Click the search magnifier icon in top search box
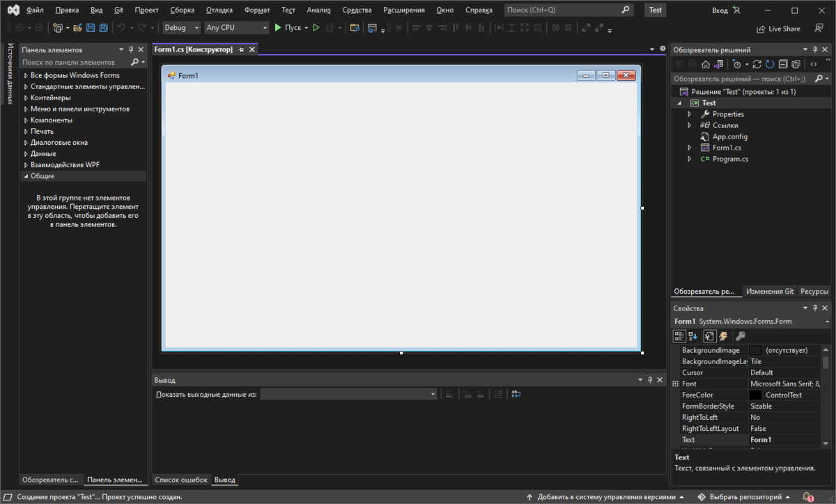 click(x=625, y=10)
